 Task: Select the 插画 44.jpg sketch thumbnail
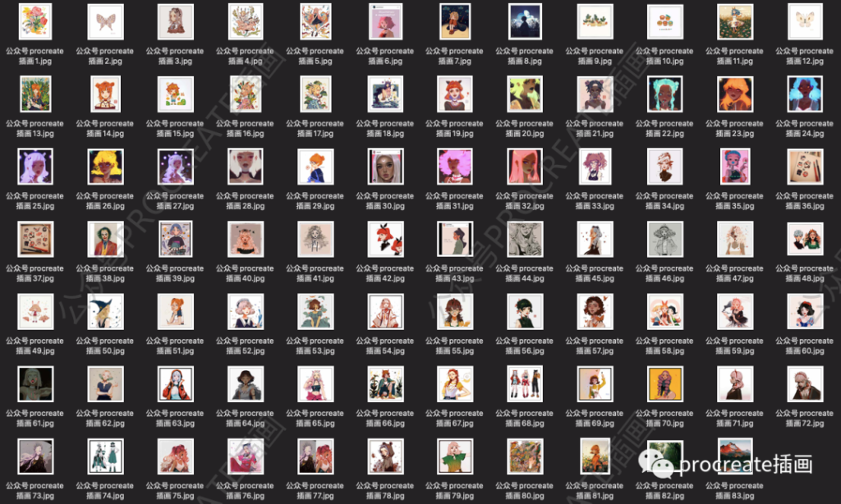(525, 239)
